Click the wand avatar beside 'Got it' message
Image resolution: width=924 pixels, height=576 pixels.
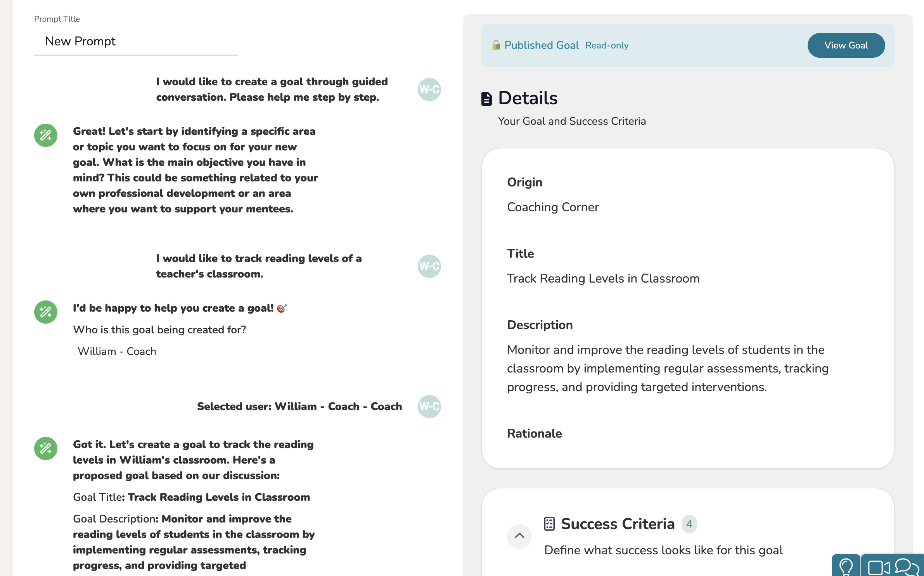tap(46, 448)
